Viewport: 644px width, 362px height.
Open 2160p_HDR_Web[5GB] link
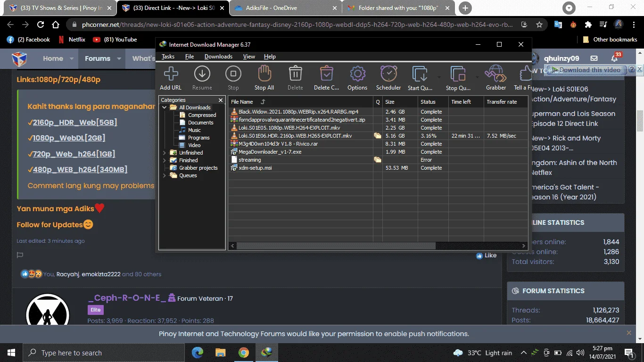pos(74,123)
